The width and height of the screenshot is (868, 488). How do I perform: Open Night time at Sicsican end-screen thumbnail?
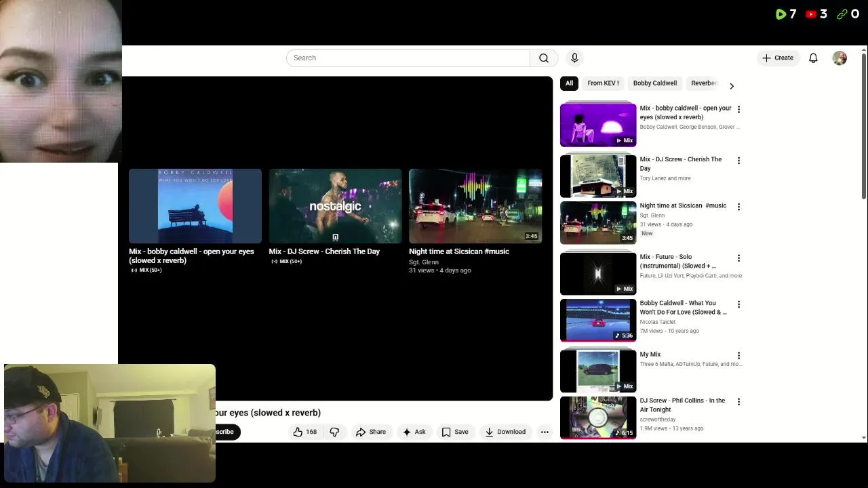click(x=475, y=206)
